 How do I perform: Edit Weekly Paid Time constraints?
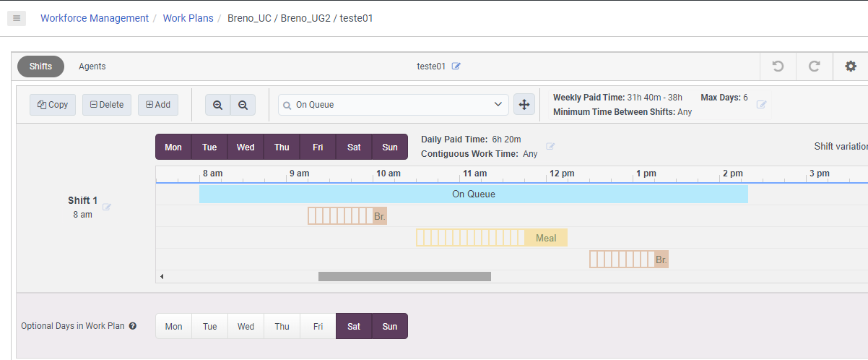[761, 104]
